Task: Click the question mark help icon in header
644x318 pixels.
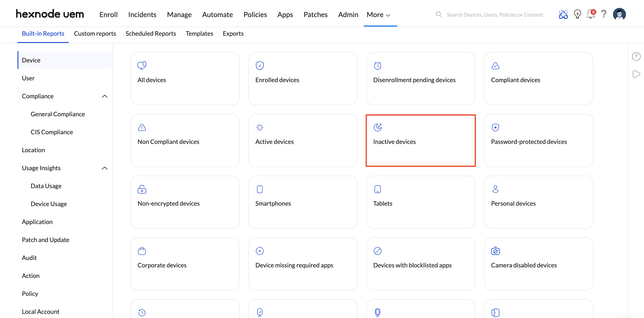Action: (x=603, y=14)
